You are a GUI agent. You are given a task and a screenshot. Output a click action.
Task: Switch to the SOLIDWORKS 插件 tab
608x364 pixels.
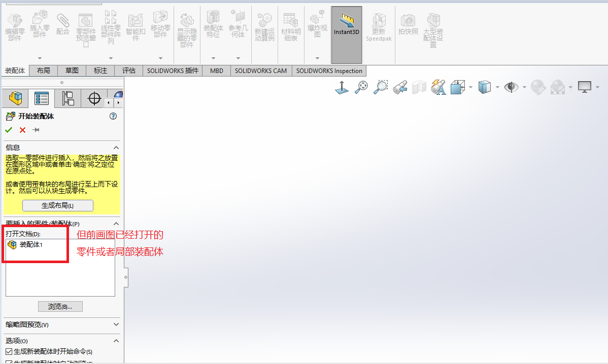click(173, 70)
